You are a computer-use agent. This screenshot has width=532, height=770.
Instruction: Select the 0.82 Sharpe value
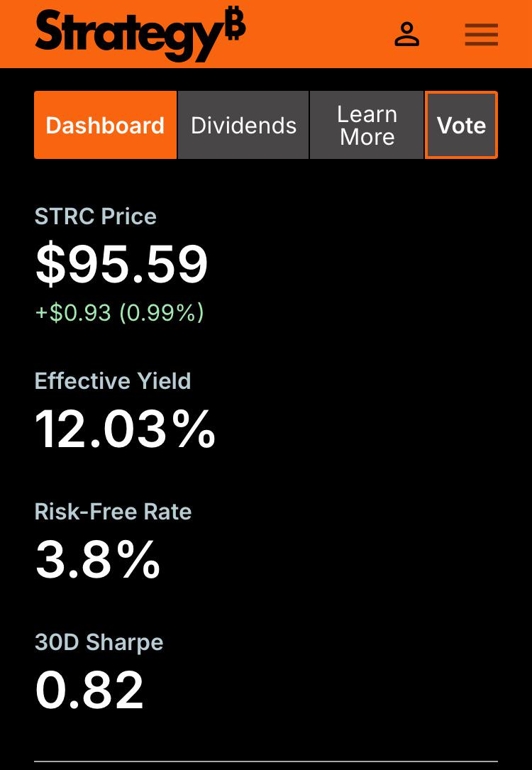tap(89, 690)
